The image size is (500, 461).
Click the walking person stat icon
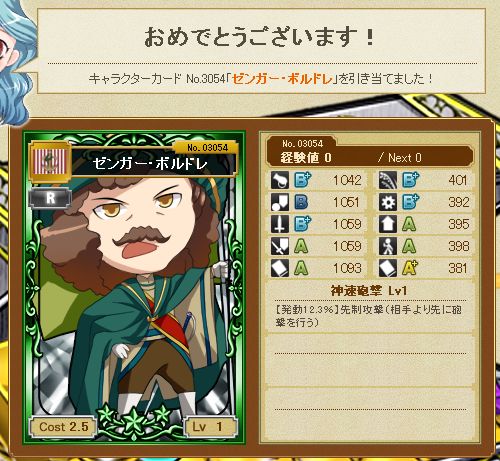(x=388, y=246)
